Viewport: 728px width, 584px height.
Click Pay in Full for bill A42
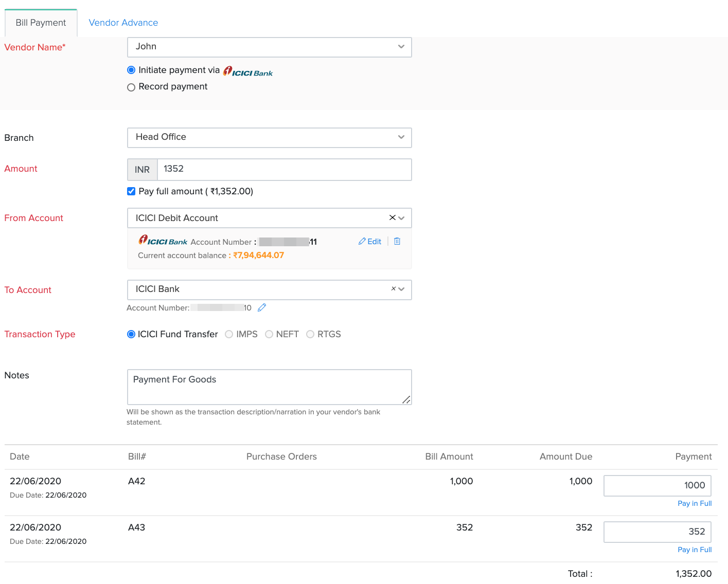[694, 503]
